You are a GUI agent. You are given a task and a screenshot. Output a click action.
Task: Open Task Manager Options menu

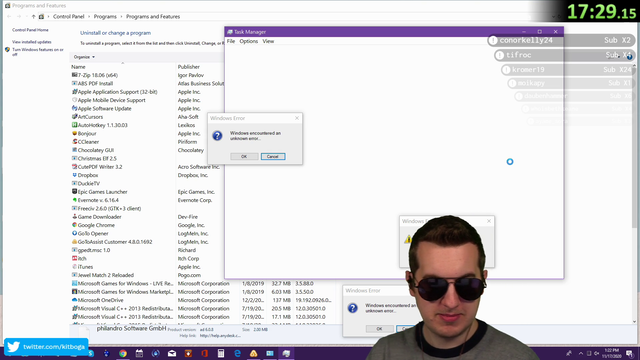coord(249,41)
